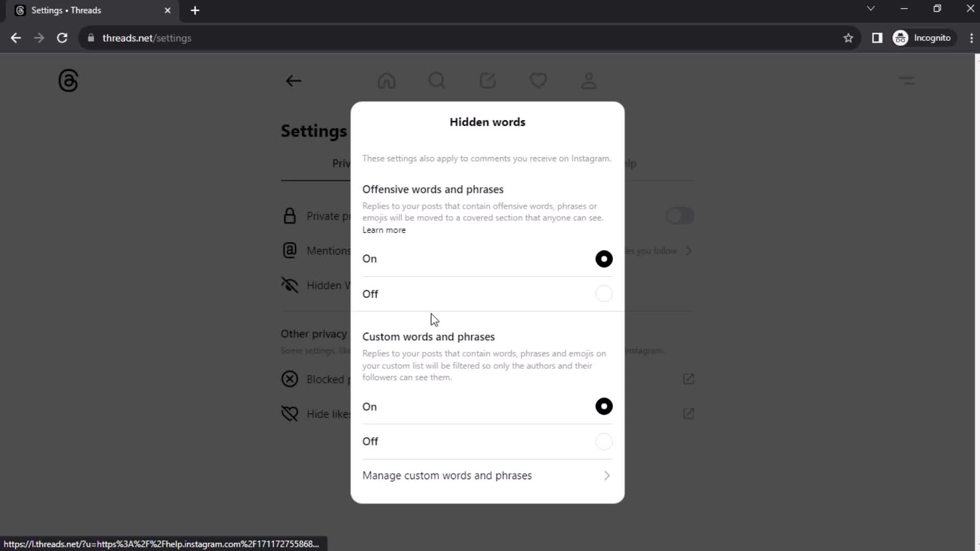Select 'Off' for offensive words filter

click(x=604, y=293)
